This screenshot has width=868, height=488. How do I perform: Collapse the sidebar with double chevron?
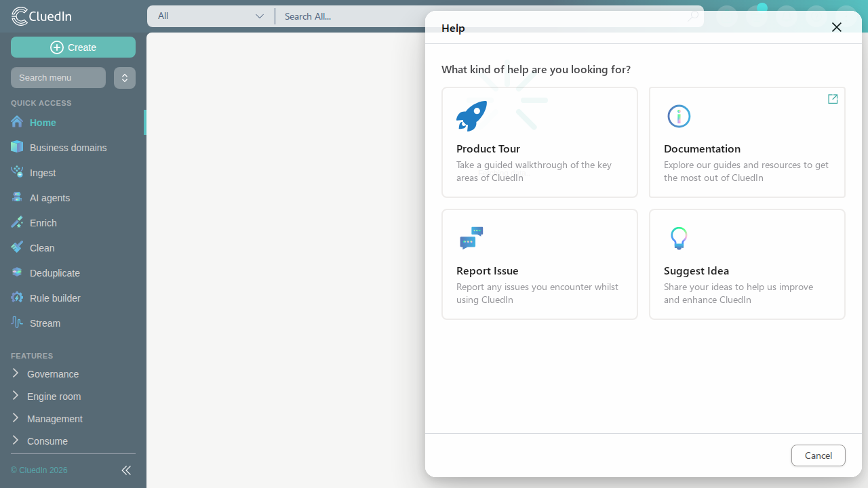126,470
